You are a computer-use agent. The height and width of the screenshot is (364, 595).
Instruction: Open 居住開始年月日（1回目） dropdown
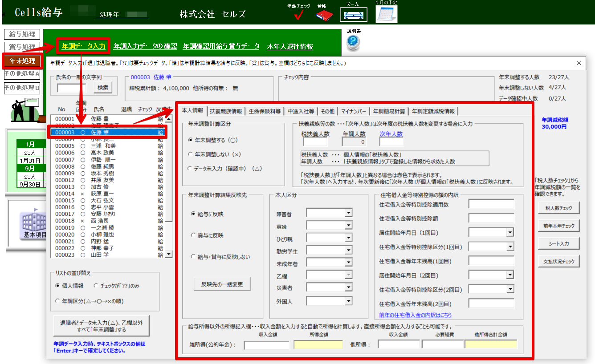pyautogui.click(x=509, y=232)
